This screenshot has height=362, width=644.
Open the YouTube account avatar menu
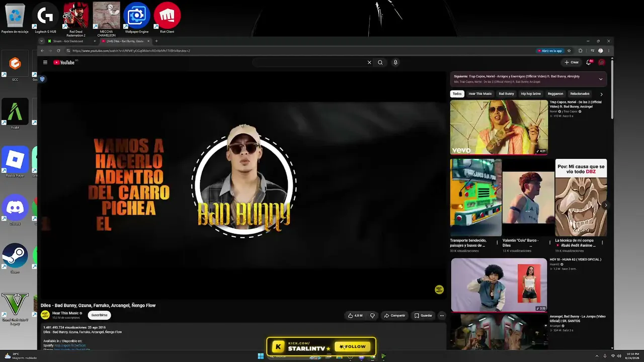(601, 62)
